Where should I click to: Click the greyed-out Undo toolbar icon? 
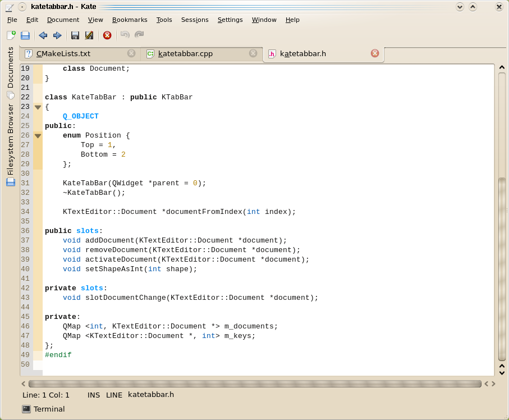(125, 34)
